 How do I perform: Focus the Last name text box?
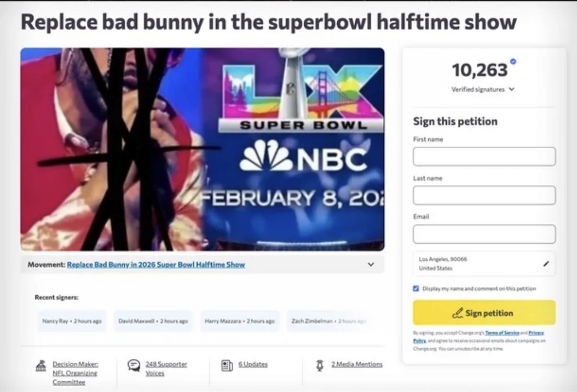coord(484,195)
